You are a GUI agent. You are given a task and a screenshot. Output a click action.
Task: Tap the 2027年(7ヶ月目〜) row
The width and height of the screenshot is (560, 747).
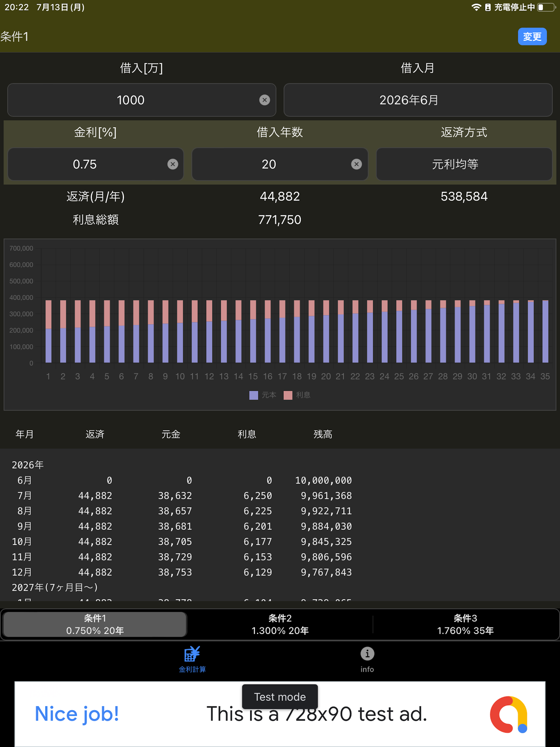tap(55, 588)
